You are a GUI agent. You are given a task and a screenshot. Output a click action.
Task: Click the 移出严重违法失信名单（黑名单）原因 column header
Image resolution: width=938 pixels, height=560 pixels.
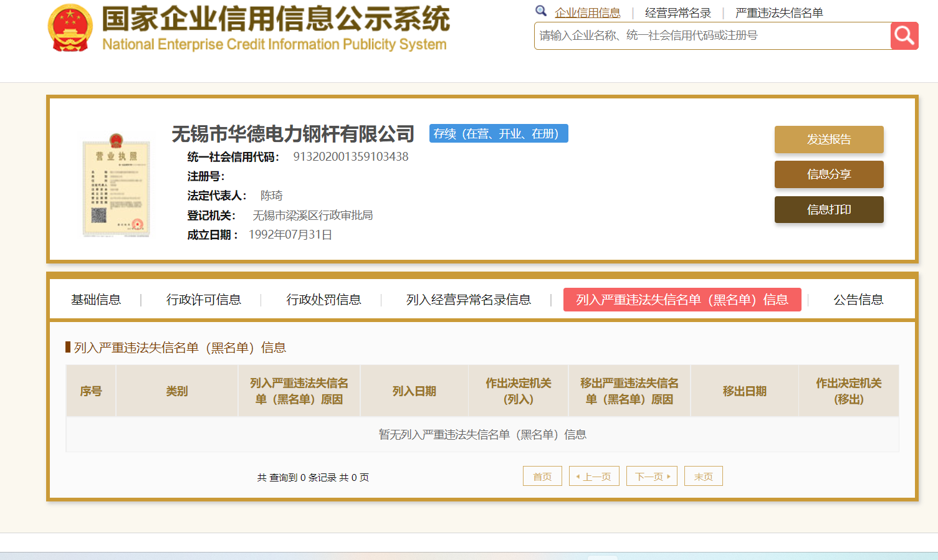[629, 391]
